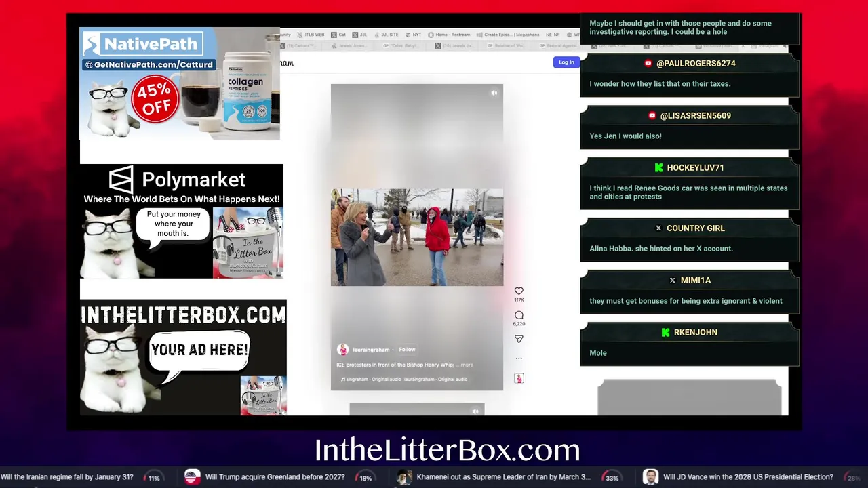Click the YOUR AD HERE speech bubble
This screenshot has width=868, height=488.
pyautogui.click(x=199, y=352)
